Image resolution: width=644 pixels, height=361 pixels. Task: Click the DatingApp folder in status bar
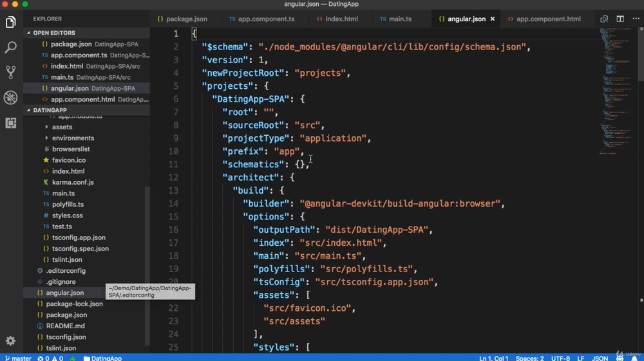[x=102, y=358]
